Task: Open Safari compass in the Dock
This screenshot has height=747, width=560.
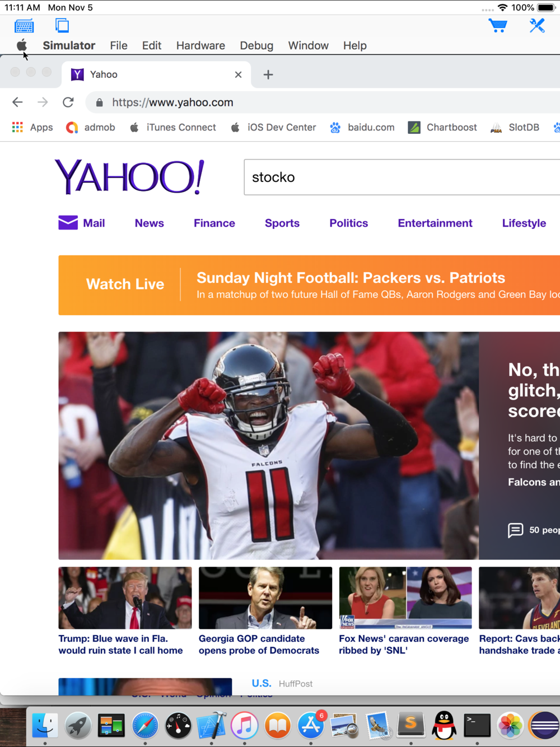Action: [x=145, y=726]
